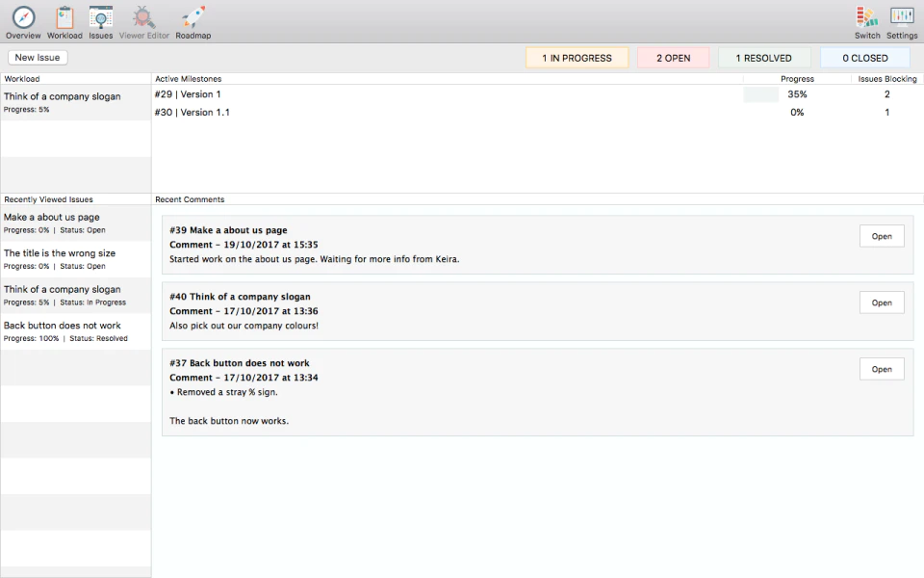Select workload item Think of a company slogan
The image size is (924, 578).
[75, 103]
